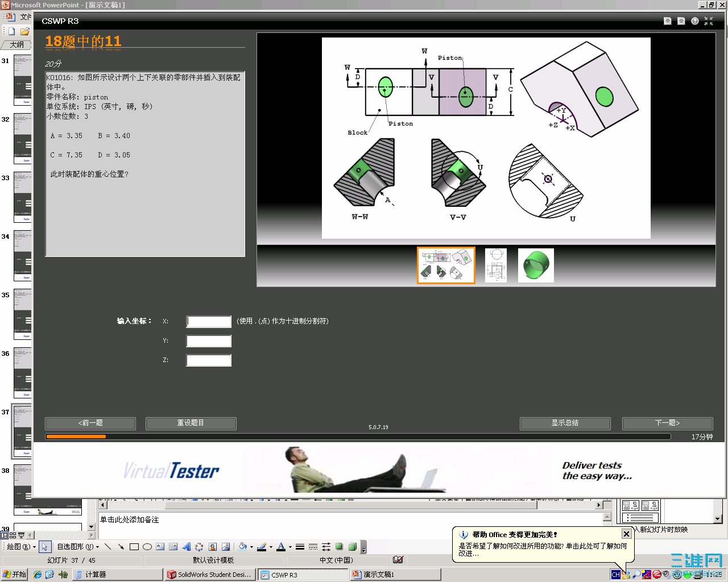The height and width of the screenshot is (582, 728).
Task: Click into the X coordinate input field
Action: [x=209, y=322]
